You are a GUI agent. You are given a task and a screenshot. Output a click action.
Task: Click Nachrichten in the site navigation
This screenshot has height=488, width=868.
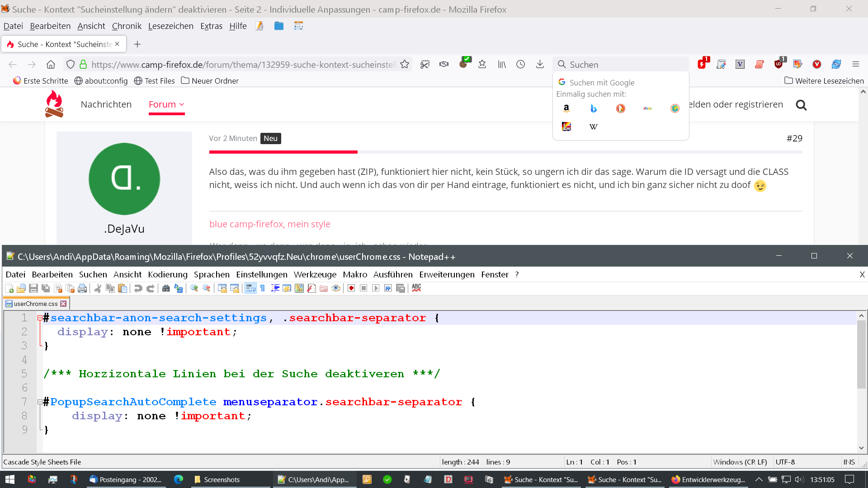click(106, 104)
